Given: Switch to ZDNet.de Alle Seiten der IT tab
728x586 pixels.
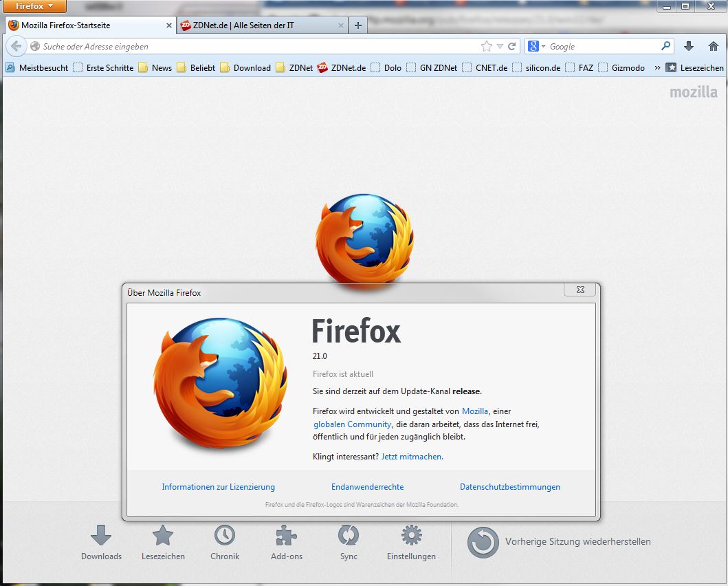Looking at the screenshot, I should pyautogui.click(x=263, y=25).
